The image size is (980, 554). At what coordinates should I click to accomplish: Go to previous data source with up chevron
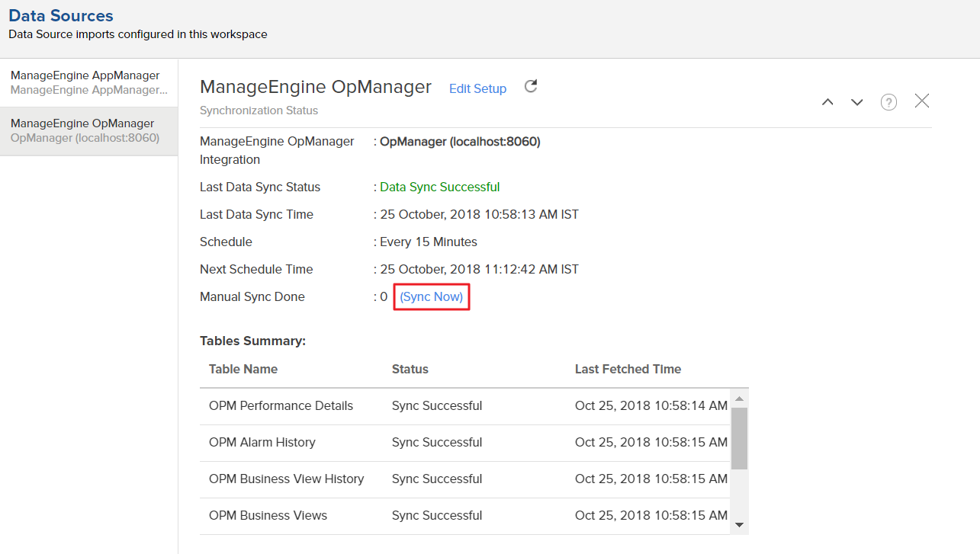click(x=827, y=102)
